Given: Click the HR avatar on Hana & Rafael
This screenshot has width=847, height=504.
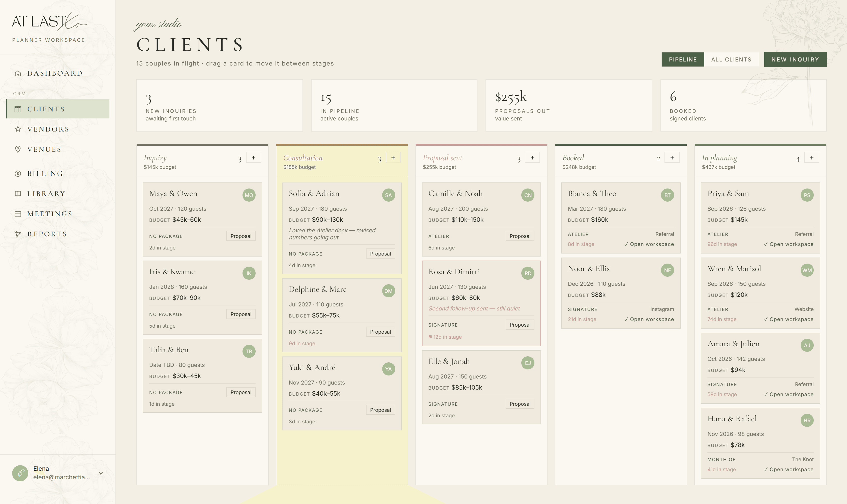Looking at the screenshot, I should [807, 420].
